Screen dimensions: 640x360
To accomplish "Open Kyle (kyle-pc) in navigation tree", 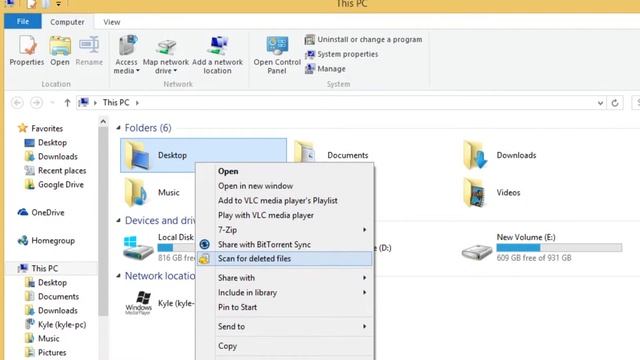I will [55, 324].
